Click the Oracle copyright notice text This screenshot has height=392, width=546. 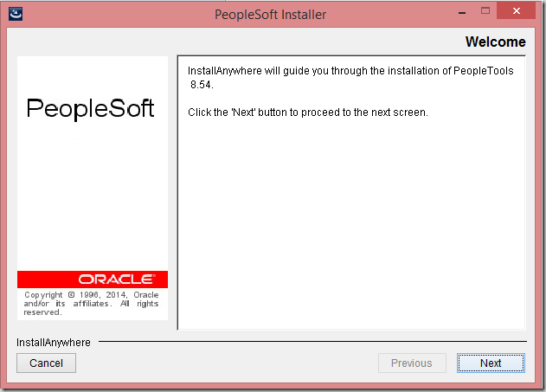91,303
